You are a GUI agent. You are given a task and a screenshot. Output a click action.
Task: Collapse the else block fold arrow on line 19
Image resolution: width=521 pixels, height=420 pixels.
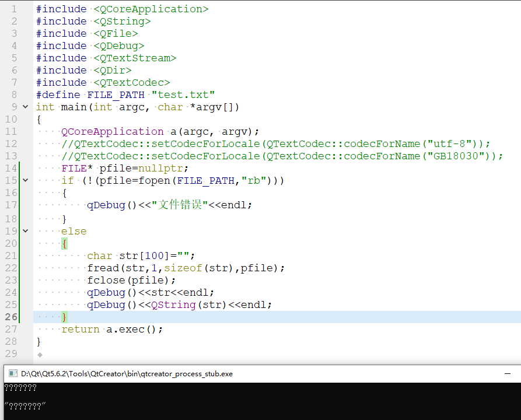click(x=25, y=230)
